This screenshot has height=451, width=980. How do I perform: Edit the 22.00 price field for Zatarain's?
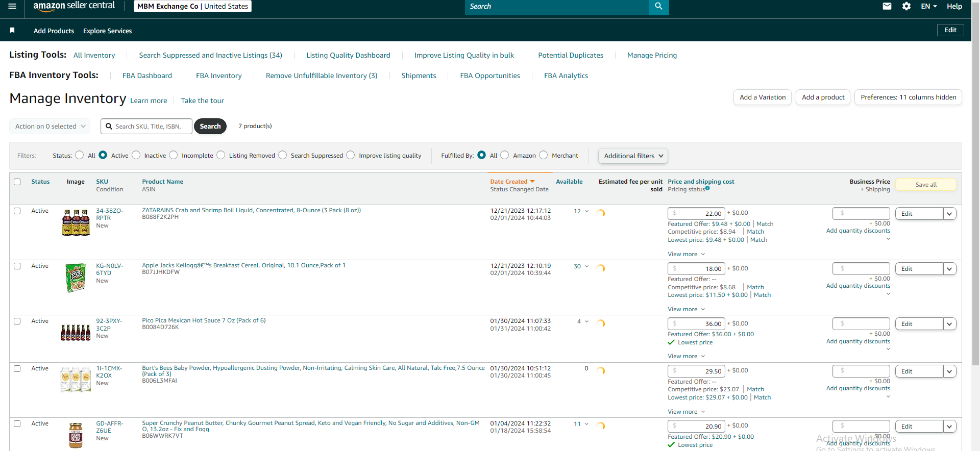pos(696,213)
